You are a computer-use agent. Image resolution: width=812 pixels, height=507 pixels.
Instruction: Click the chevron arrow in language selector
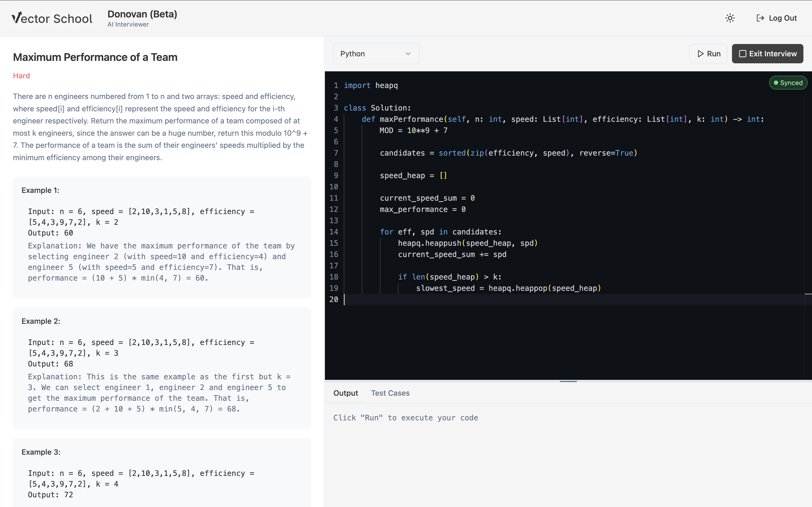(408, 54)
